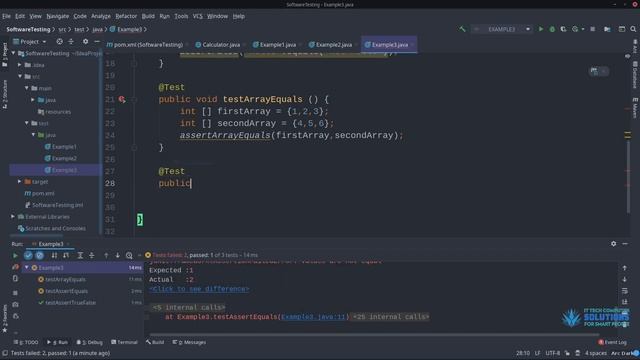Switch to Calculator.java tab
The height and width of the screenshot is (360, 640).
click(x=218, y=45)
